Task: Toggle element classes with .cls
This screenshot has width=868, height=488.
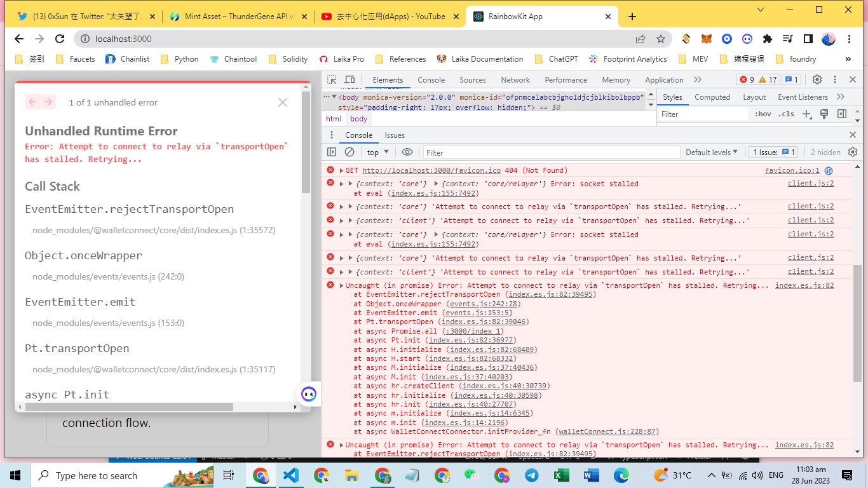Action: 786,114
